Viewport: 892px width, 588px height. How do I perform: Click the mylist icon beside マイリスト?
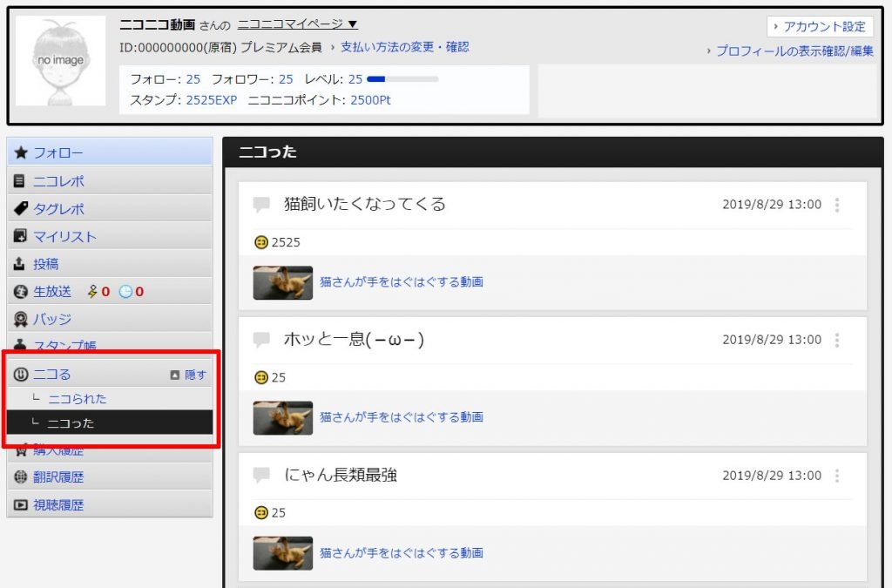(x=21, y=235)
